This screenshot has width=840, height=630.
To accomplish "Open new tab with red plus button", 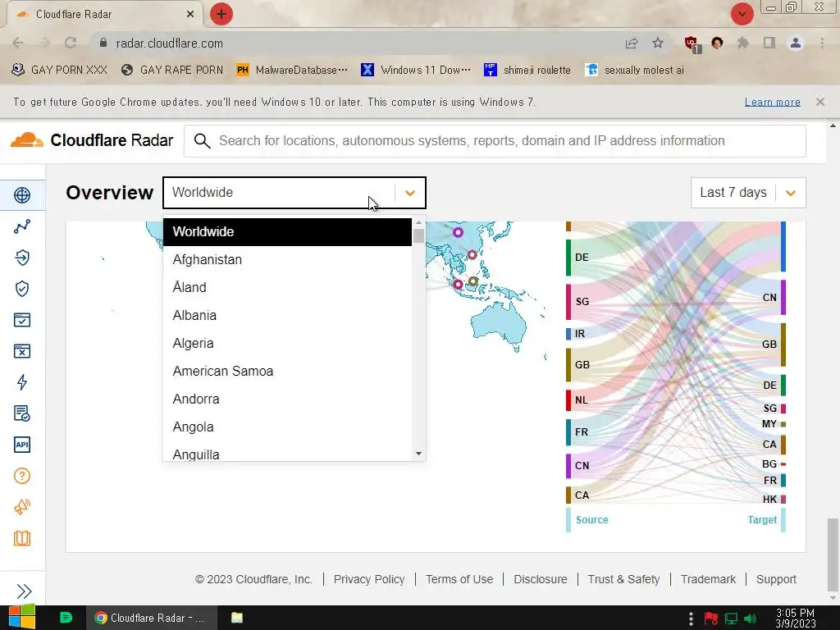I will pos(221,14).
